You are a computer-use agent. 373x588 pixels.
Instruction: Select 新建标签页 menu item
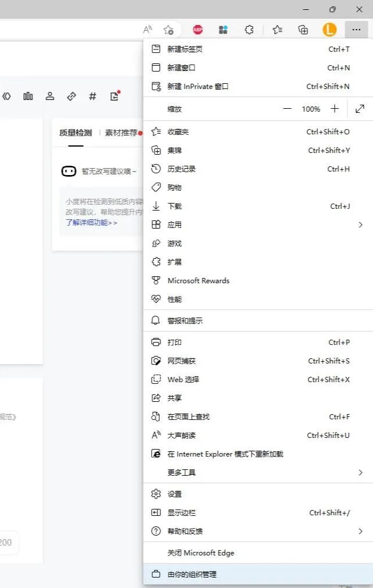click(258, 49)
